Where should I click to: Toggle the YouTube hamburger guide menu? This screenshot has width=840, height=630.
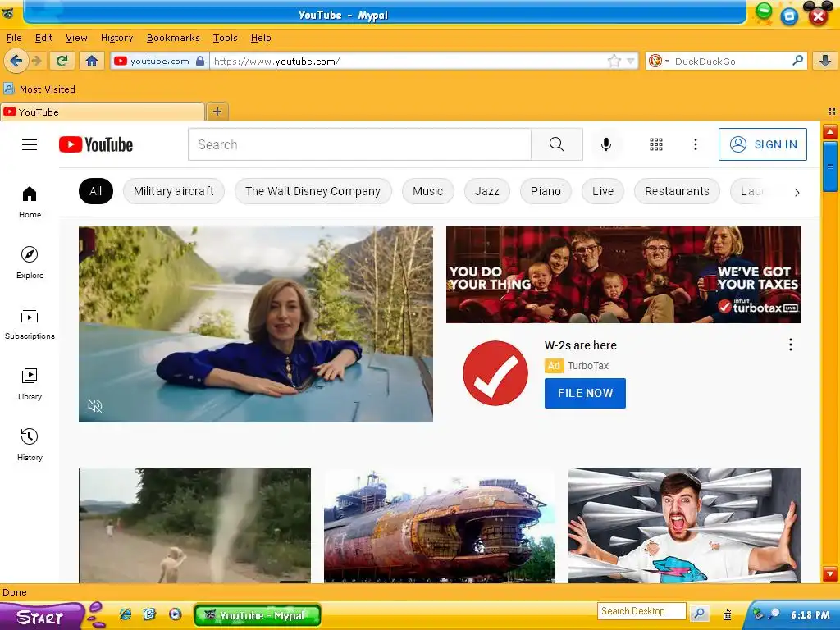(x=30, y=144)
